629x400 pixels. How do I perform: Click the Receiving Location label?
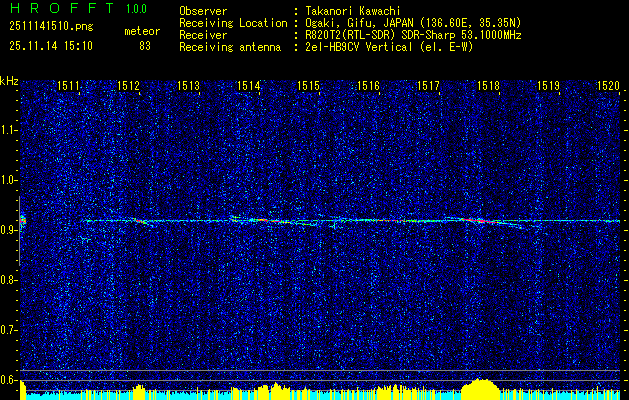233,23
